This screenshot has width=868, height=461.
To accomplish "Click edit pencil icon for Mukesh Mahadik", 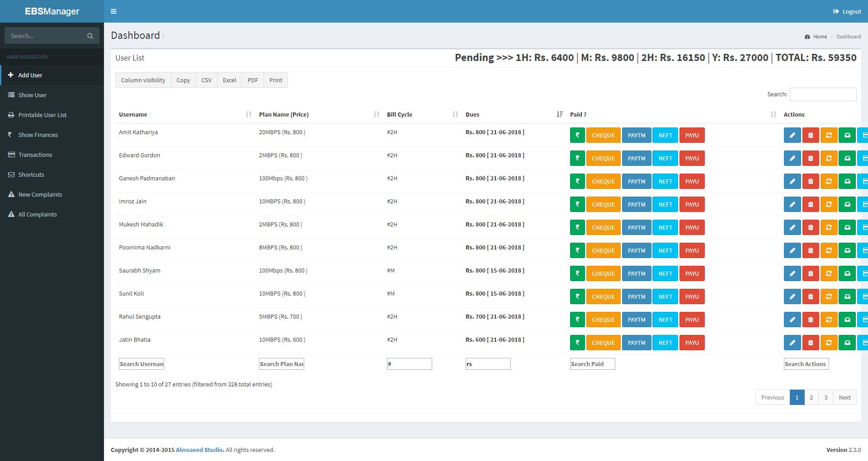I will click(x=792, y=227).
